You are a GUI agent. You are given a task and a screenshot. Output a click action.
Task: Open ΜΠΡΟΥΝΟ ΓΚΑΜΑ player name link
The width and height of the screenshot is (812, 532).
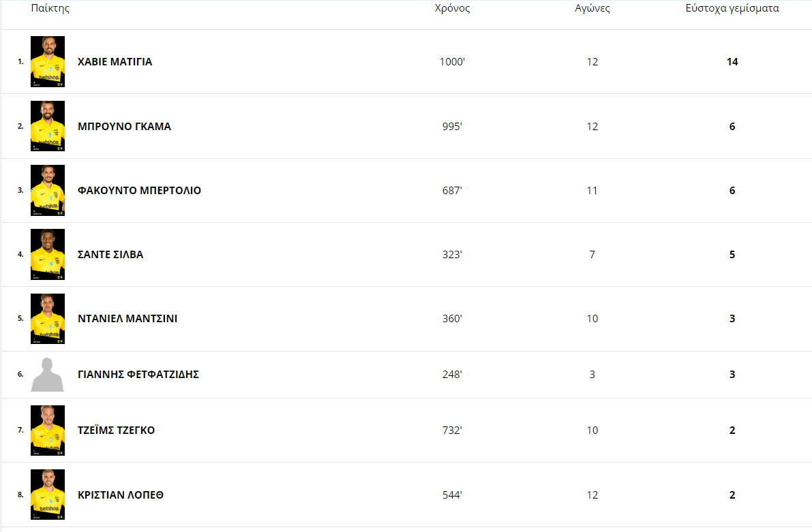click(x=124, y=127)
